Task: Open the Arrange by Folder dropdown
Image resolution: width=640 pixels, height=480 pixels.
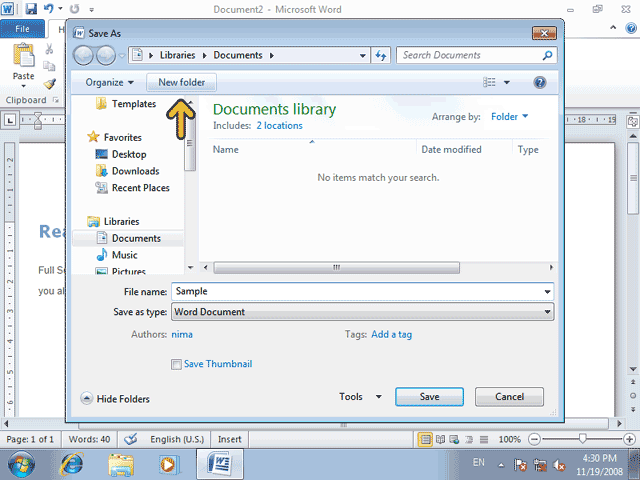Action: (x=509, y=117)
